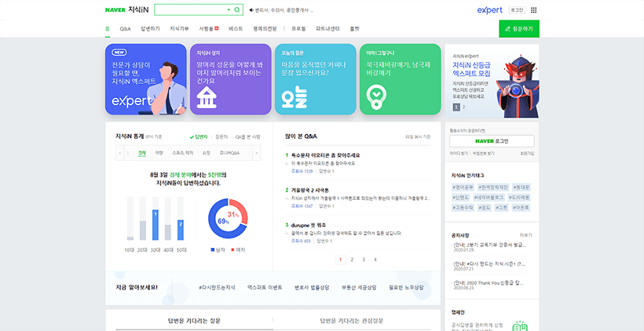Click the blue 남자 legend swatch

[212, 249]
